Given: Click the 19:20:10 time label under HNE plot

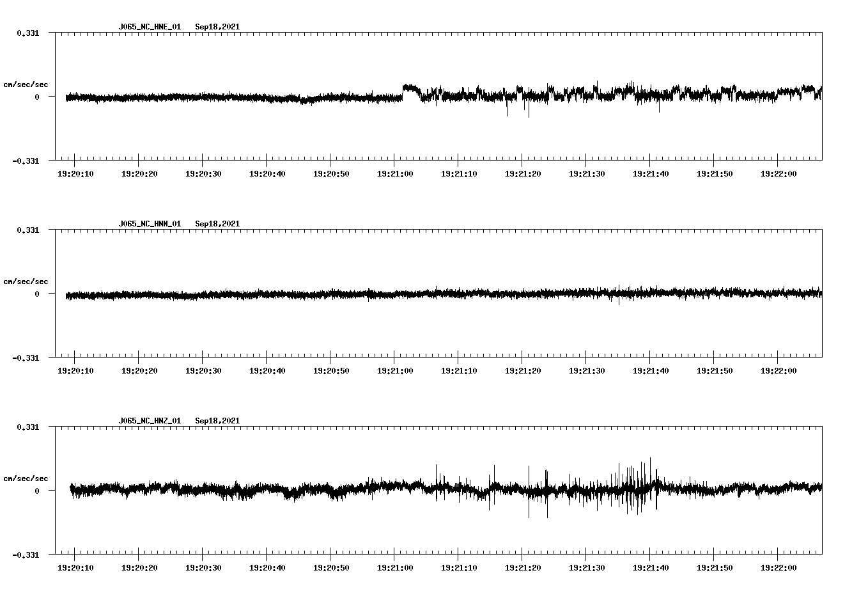Looking at the screenshot, I should point(75,174).
